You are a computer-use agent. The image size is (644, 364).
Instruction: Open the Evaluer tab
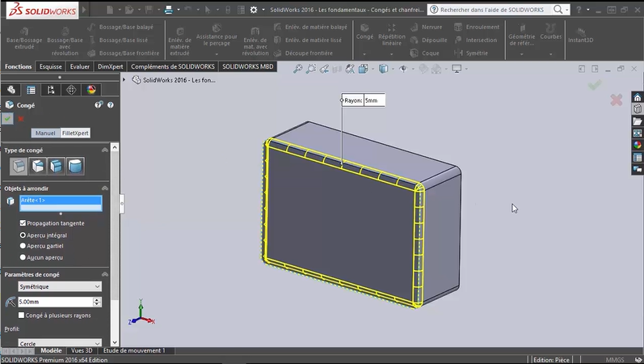tap(80, 66)
